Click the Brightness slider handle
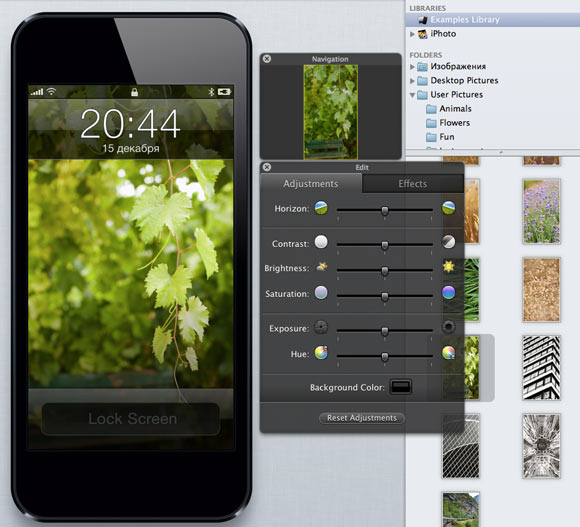The height and width of the screenshot is (527, 580). click(385, 271)
